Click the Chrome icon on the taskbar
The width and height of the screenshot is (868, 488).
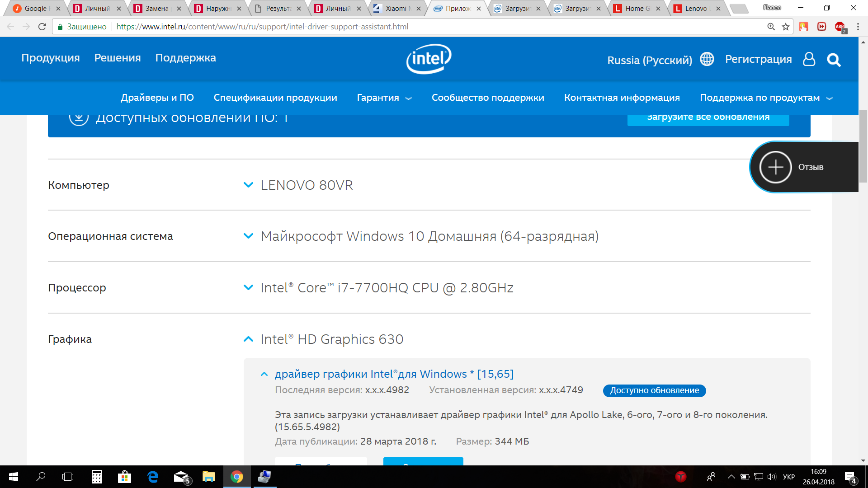point(237,477)
